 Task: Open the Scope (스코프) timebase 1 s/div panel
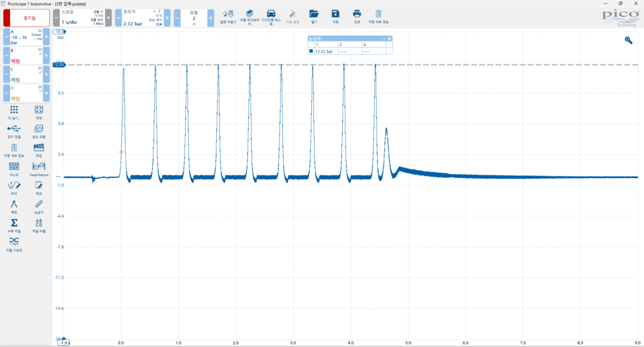pos(82,18)
